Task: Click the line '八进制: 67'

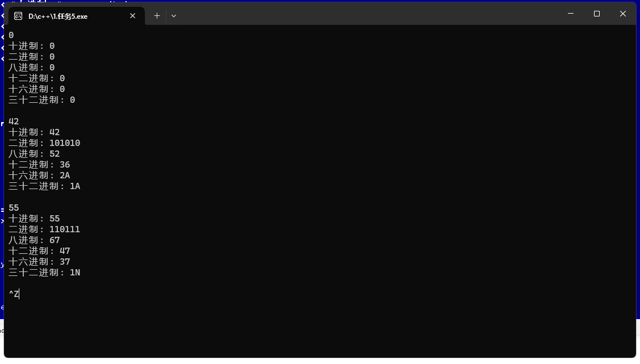Action: point(34,240)
